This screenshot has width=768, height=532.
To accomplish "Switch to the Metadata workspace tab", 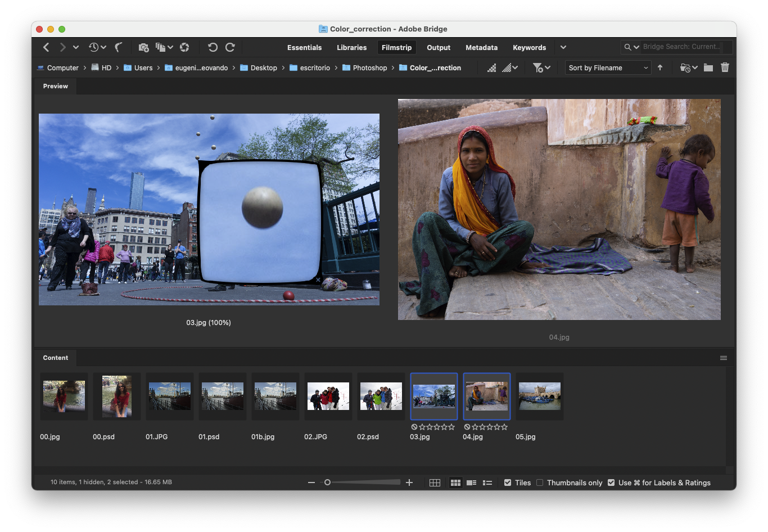I will coord(481,47).
